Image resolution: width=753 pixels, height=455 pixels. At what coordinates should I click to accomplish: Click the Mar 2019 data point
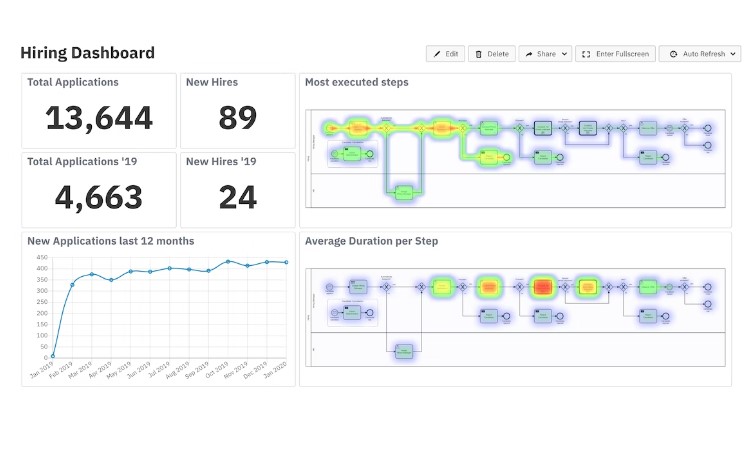tap(92, 274)
